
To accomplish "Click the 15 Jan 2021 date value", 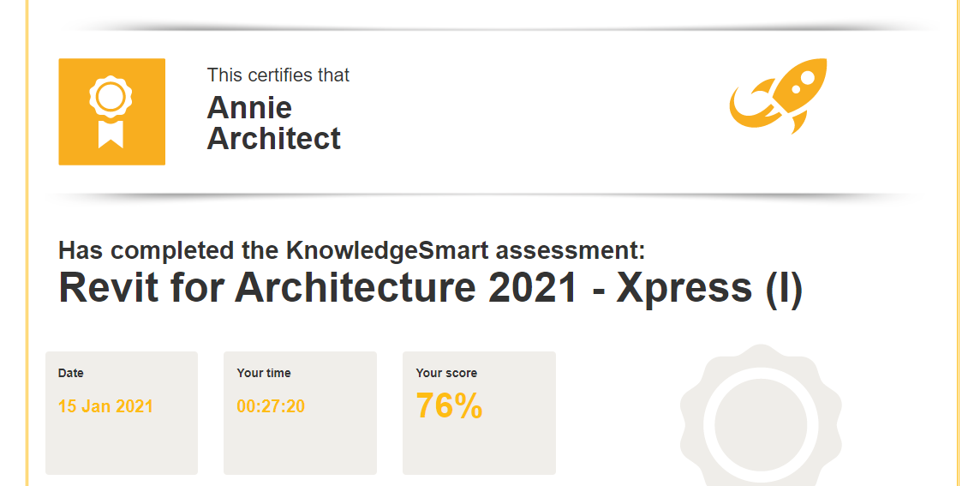I will point(105,406).
